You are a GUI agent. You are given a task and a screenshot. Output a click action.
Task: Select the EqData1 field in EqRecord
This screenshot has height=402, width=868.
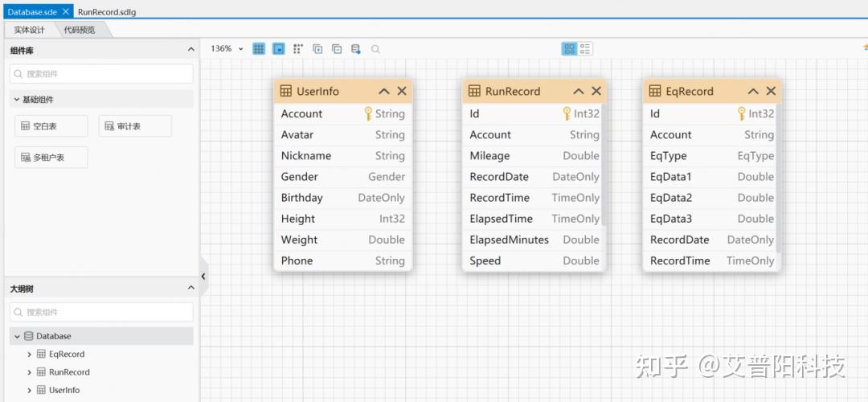point(710,177)
